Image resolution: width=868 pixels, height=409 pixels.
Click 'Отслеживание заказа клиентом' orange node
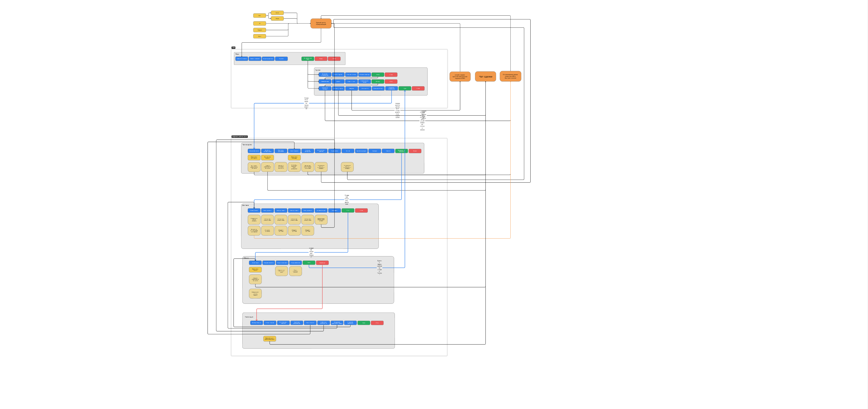click(510, 76)
